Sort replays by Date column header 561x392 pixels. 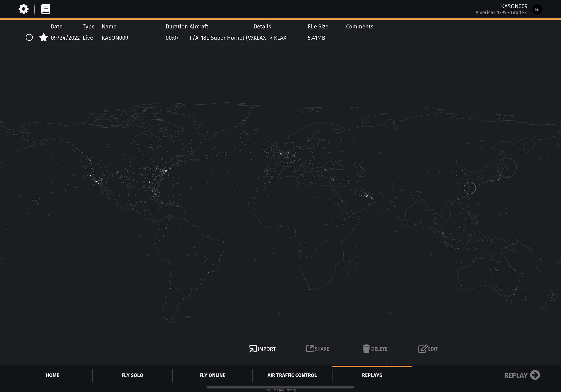pyautogui.click(x=56, y=26)
